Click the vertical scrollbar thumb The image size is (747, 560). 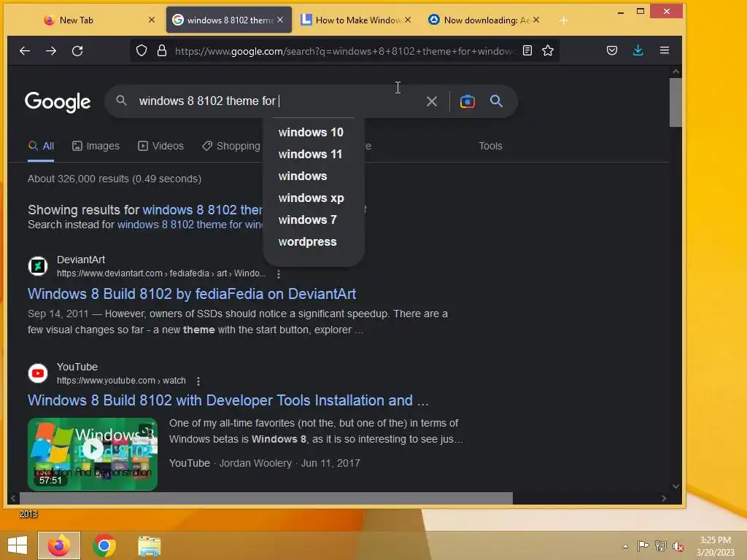(676, 102)
